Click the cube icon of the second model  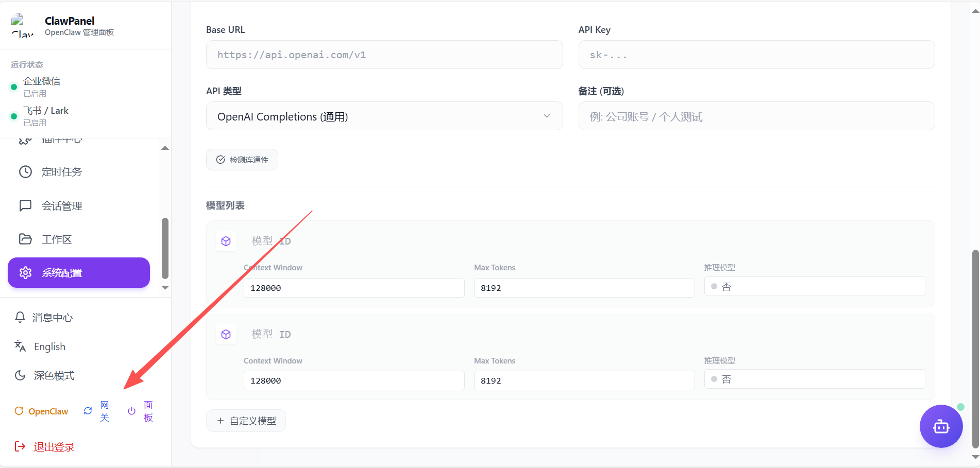[226, 334]
